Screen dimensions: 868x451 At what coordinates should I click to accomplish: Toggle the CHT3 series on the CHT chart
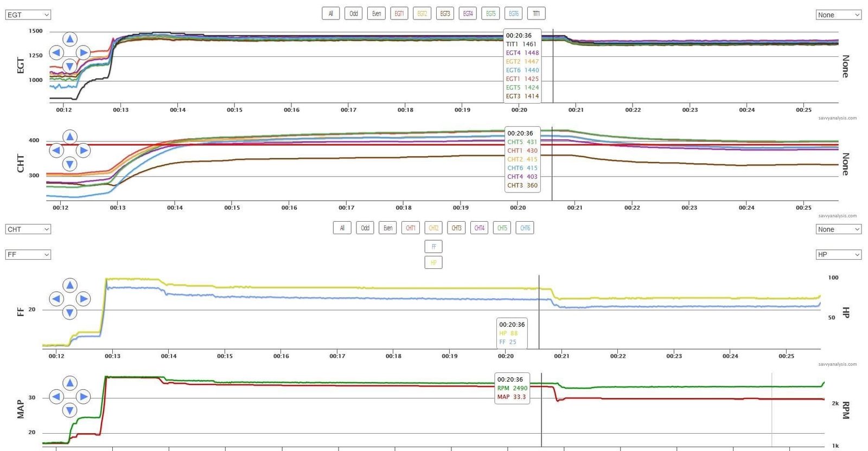(x=456, y=228)
